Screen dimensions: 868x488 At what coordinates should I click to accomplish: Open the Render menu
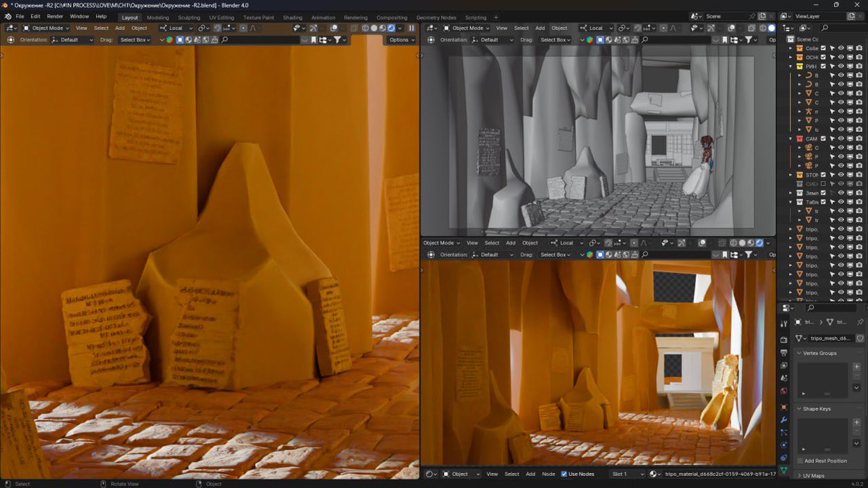pyautogui.click(x=55, y=16)
